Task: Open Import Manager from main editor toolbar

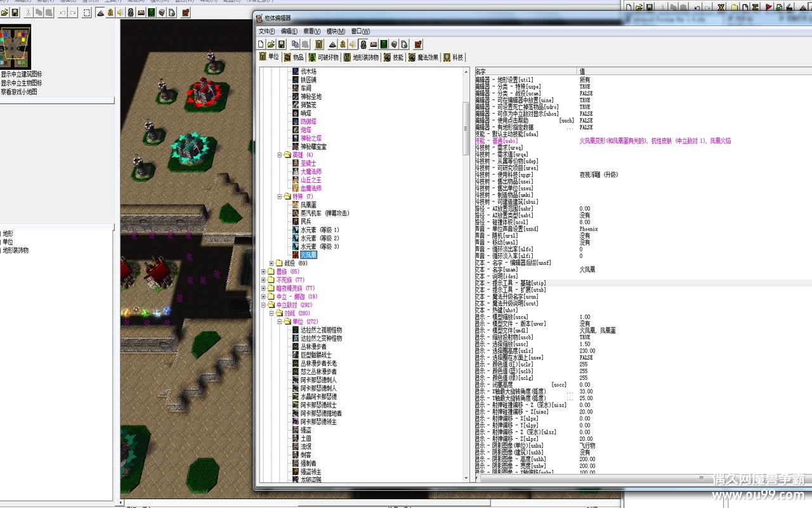Action: tap(172, 13)
